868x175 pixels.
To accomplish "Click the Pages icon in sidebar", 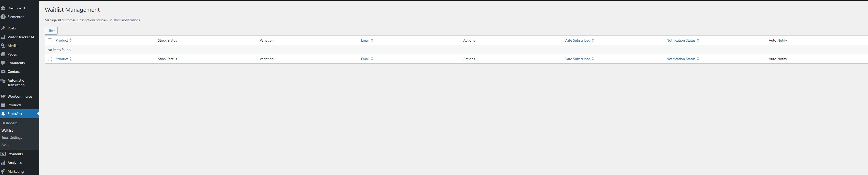I will (3, 55).
